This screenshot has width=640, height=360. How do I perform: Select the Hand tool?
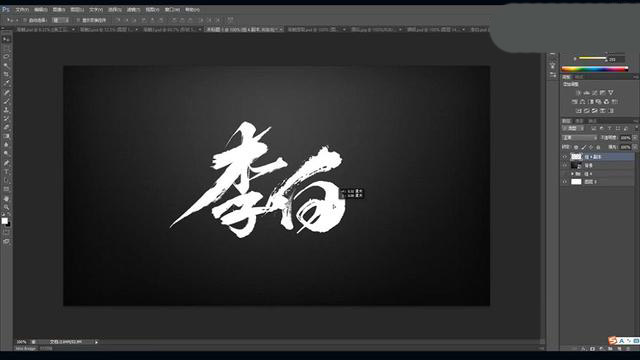click(x=6, y=198)
